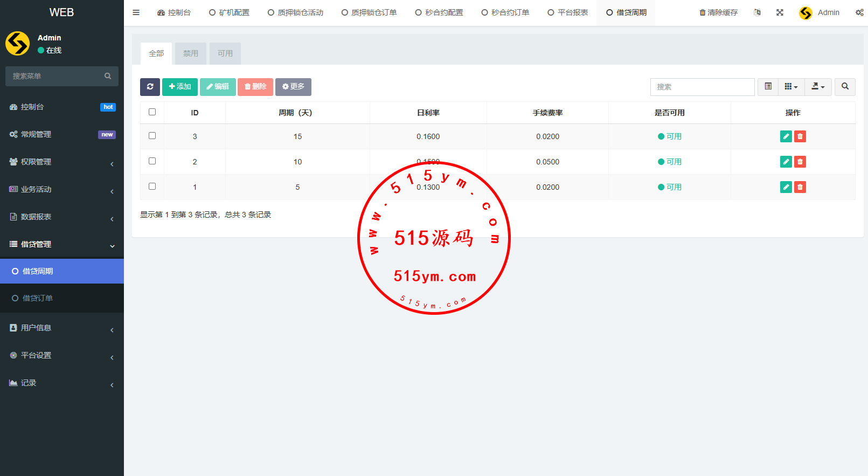Click the refresh table icon button
Screen dimensions: 868x476
(150, 87)
